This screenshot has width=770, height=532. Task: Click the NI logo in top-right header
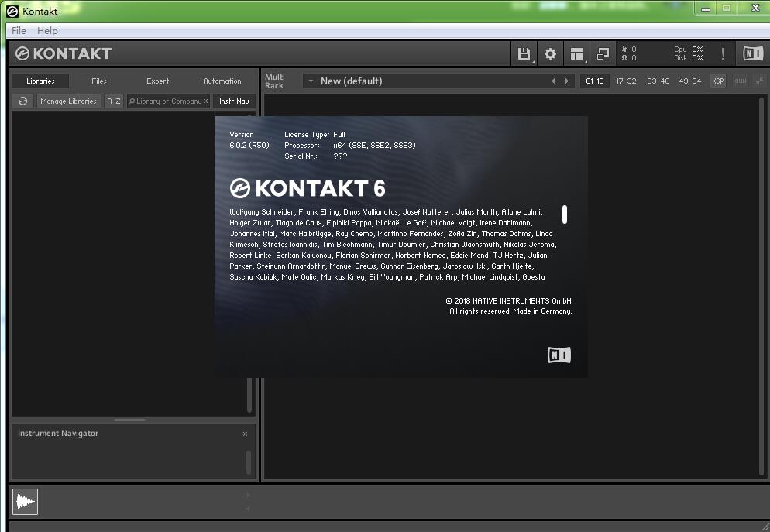click(752, 53)
